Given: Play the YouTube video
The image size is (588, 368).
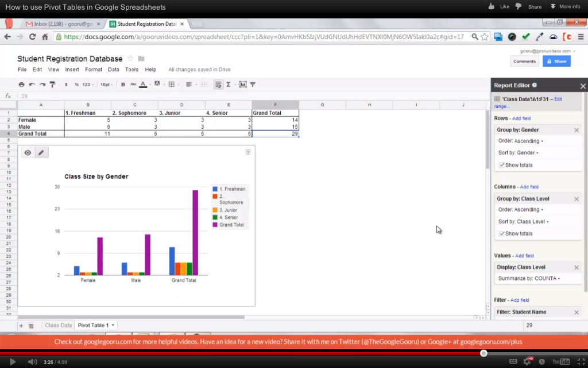Looking at the screenshot, I should pyautogui.click(x=12, y=362).
